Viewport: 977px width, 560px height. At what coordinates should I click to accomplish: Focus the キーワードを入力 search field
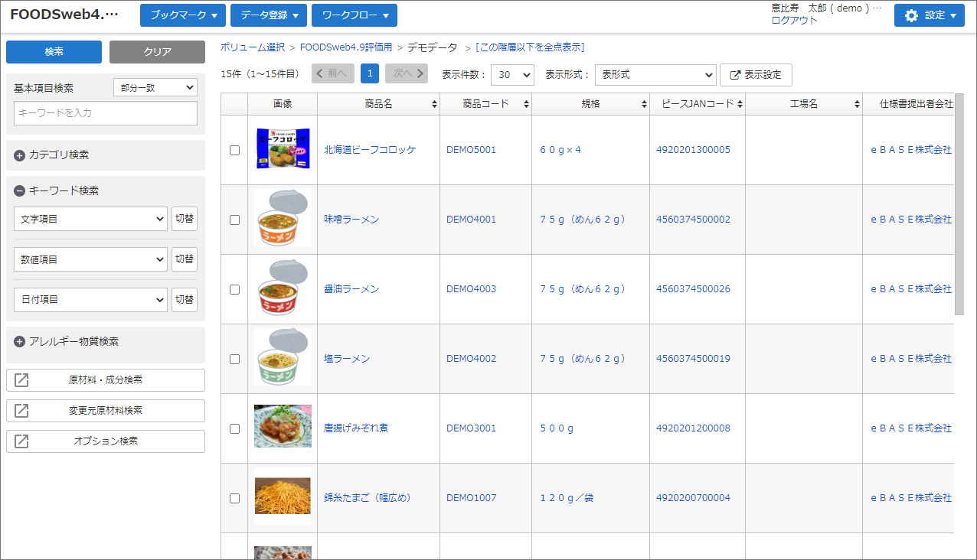click(106, 113)
